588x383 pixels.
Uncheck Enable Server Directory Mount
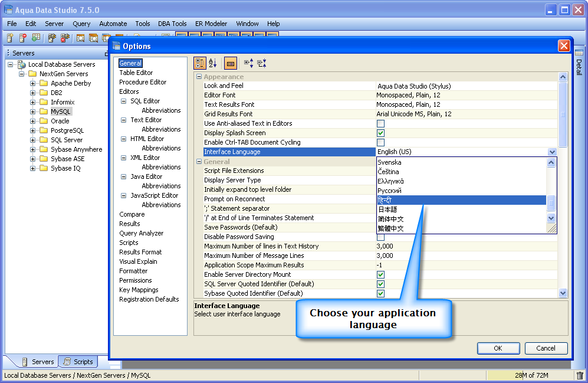[380, 274]
